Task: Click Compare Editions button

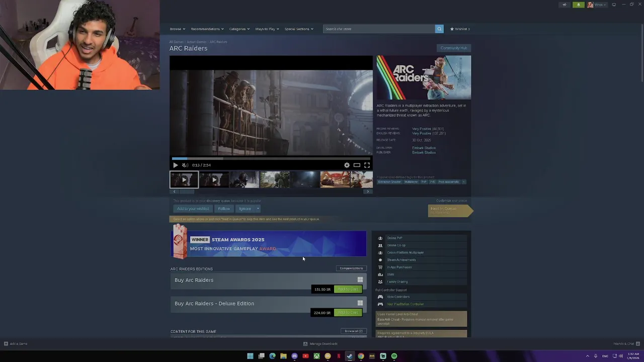Action: tap(351, 268)
